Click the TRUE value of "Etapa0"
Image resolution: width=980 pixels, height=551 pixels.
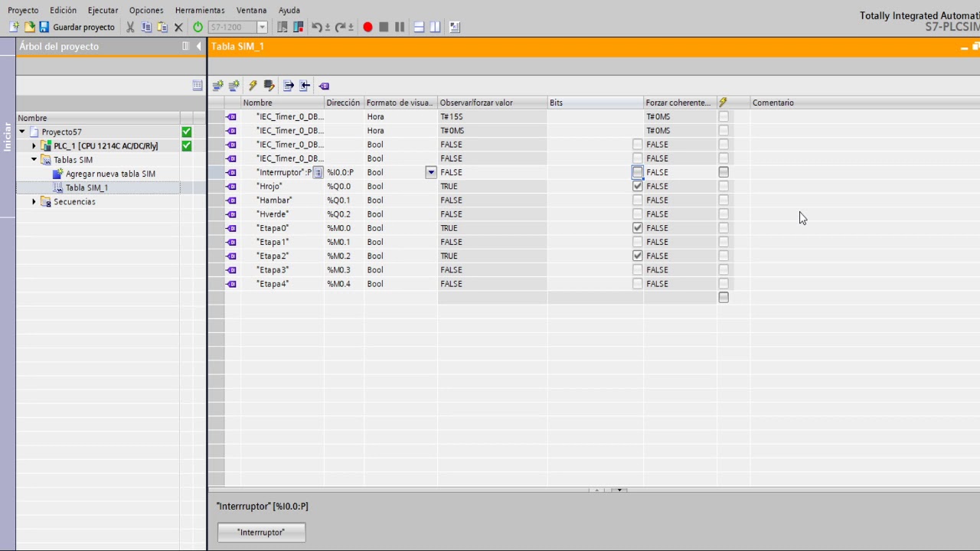pos(492,228)
